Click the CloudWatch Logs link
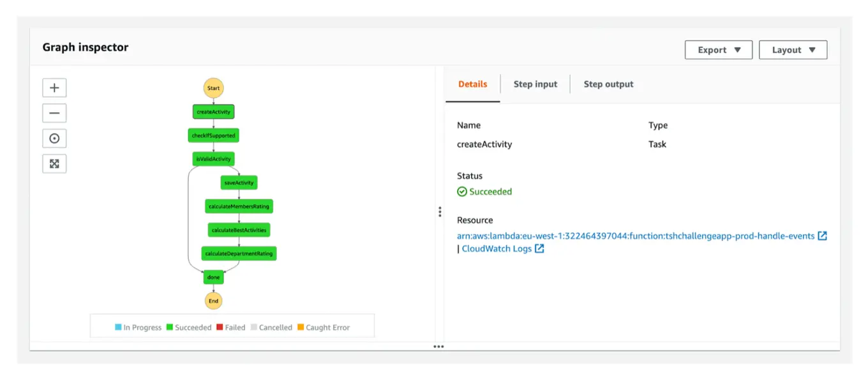Screen dimensions: 868x378 (500, 248)
